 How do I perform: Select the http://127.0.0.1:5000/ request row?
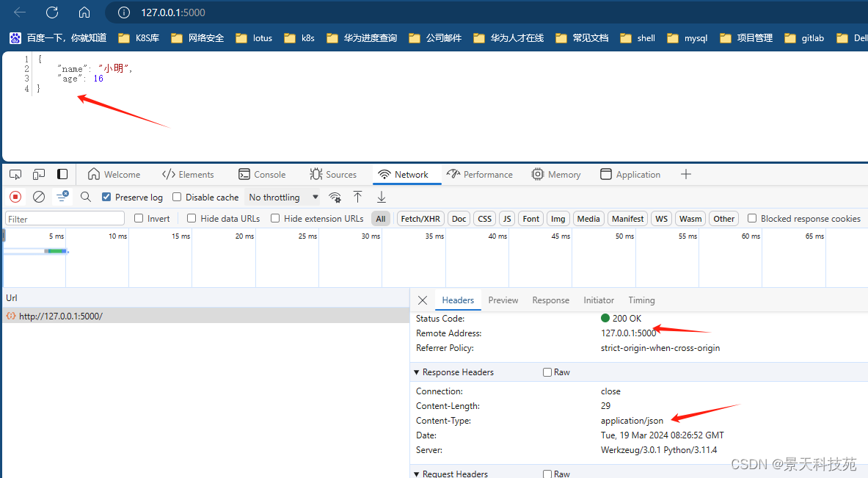click(x=206, y=316)
